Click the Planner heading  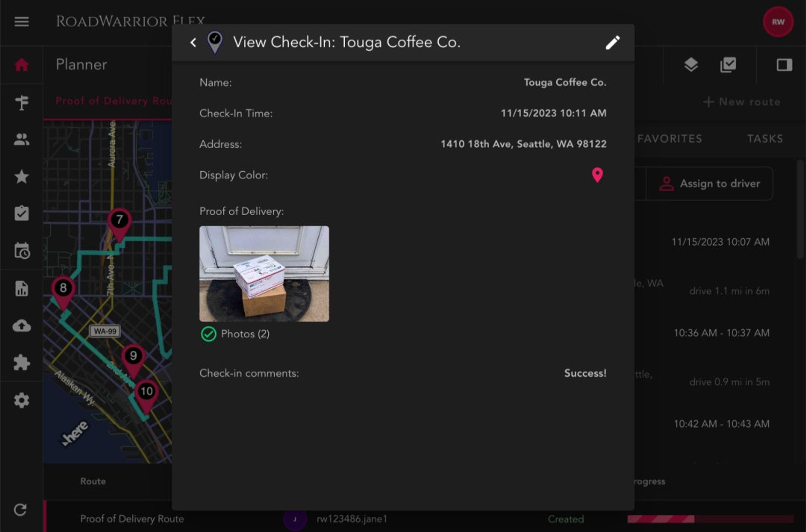81,64
